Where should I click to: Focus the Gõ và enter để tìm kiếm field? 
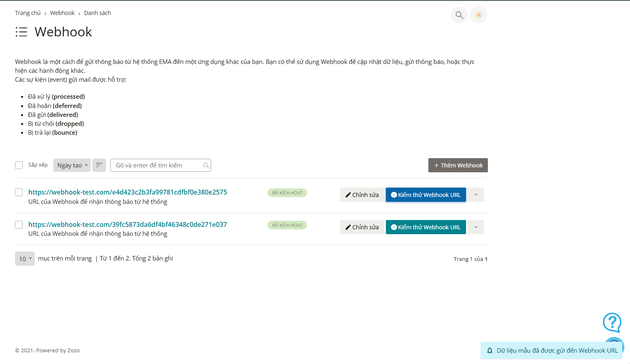point(161,165)
